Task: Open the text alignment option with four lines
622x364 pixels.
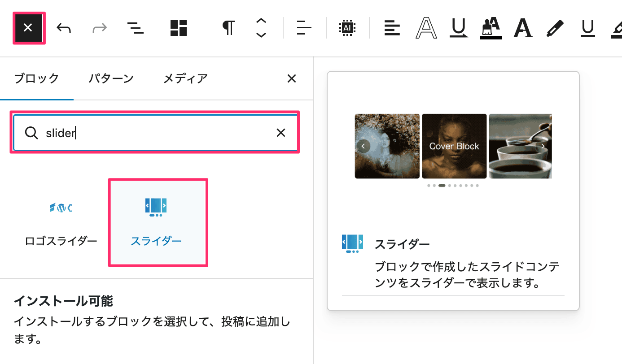Action: (392, 28)
